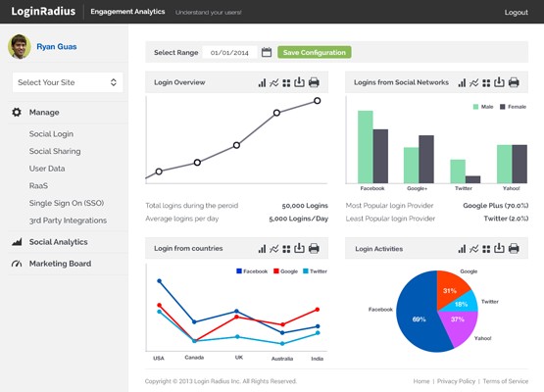Click 'Google Plus (70.0%)' value

tap(495, 206)
